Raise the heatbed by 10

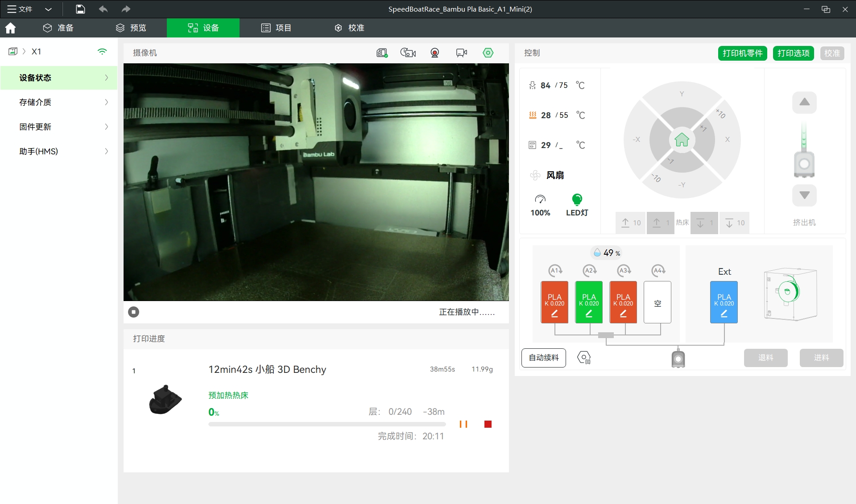pos(631,223)
